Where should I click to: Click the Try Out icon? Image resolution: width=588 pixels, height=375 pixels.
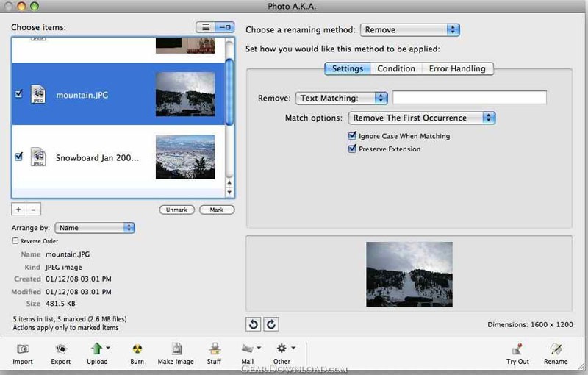point(517,349)
